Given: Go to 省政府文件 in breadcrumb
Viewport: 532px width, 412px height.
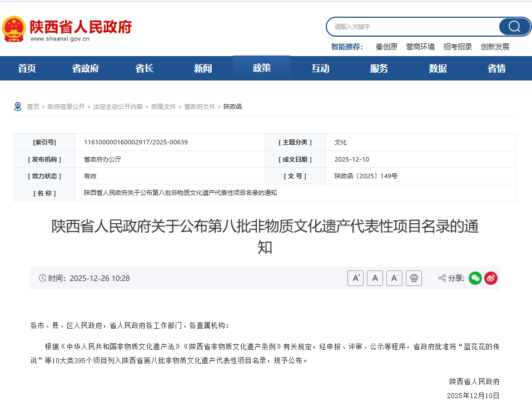Looking at the screenshot, I should click(x=200, y=107).
